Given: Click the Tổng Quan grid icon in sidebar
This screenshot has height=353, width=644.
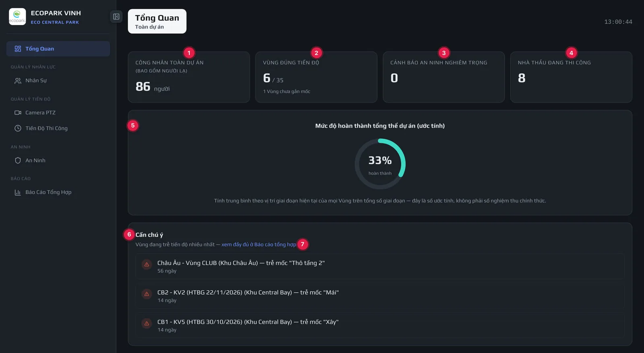Looking at the screenshot, I should [x=18, y=49].
